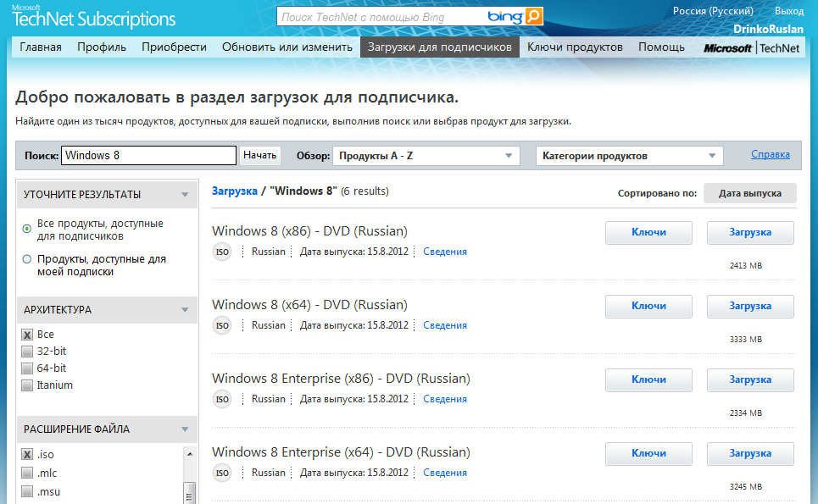Select the radio 'Продукты, доступные для моей подписки'
Image resolution: width=818 pixels, height=504 pixels.
click(x=26, y=259)
